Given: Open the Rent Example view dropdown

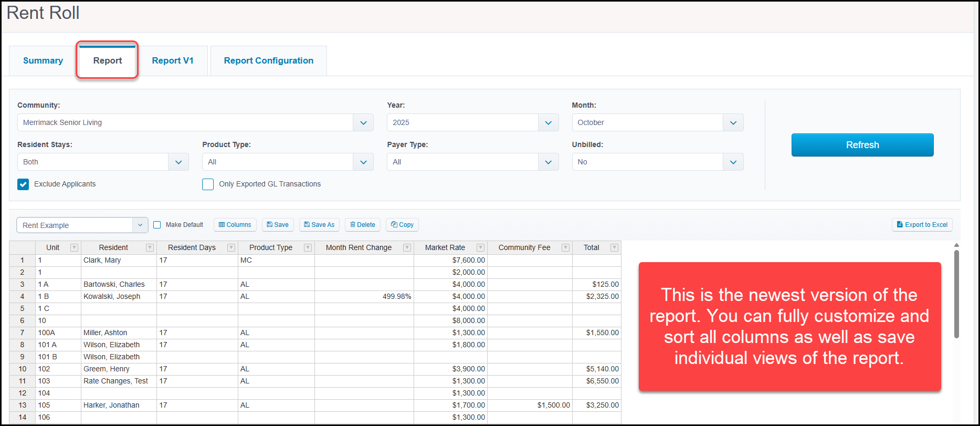Looking at the screenshot, I should tap(82, 225).
